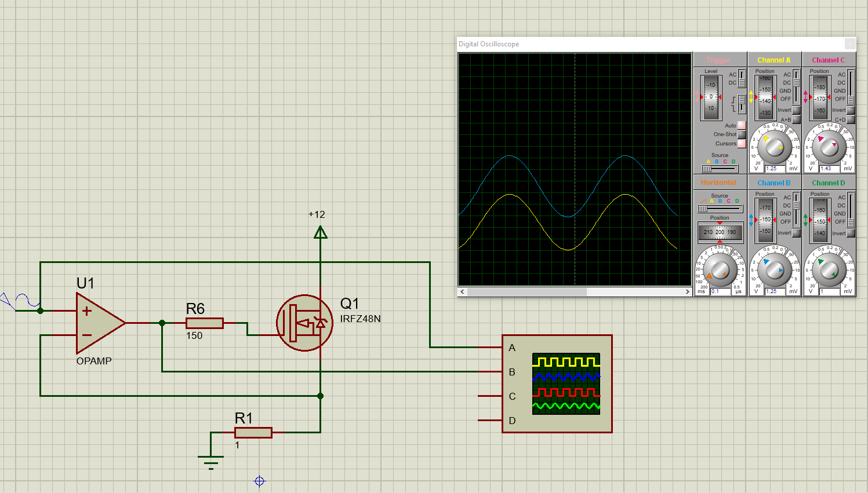Screen dimensions: 868x493
Task: Toggle the Trigger One-Shot button
Action: [742, 134]
